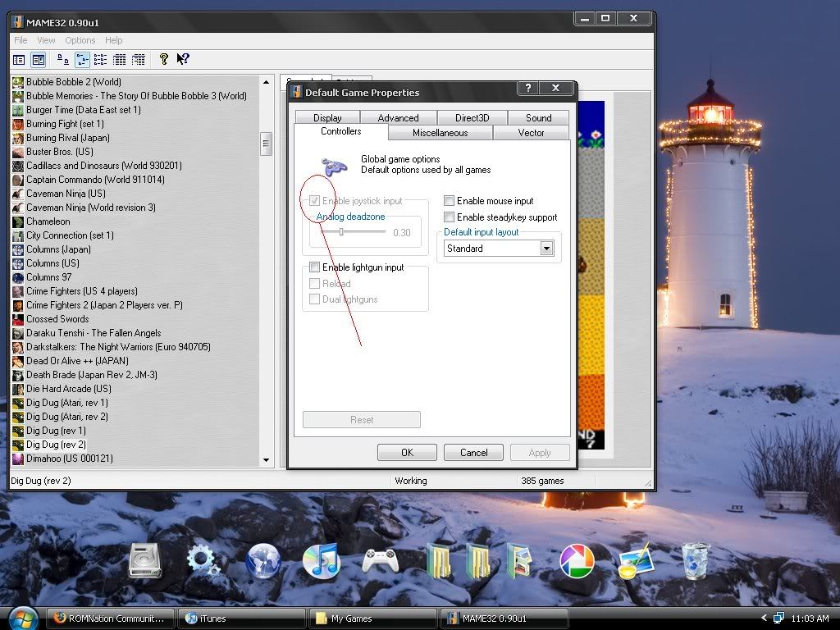Launch the globe browser dock icon
Image resolution: width=840 pixels, height=630 pixels.
point(262,561)
